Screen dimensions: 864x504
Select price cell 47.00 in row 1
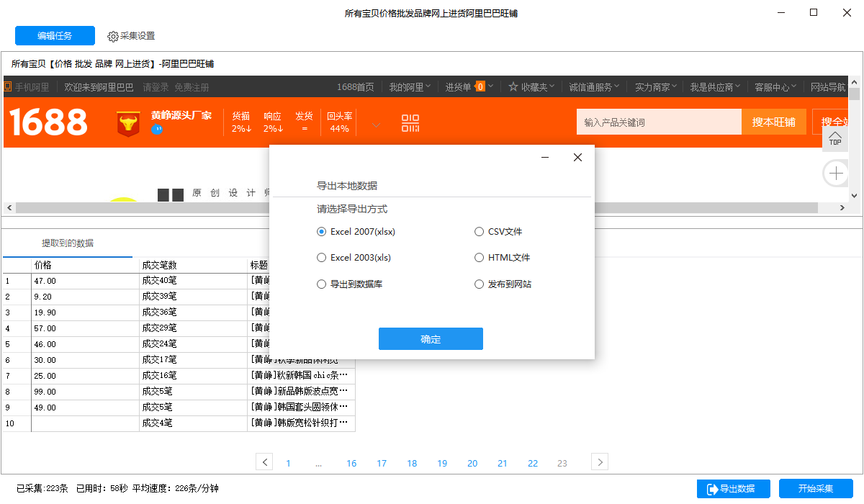tap(85, 281)
